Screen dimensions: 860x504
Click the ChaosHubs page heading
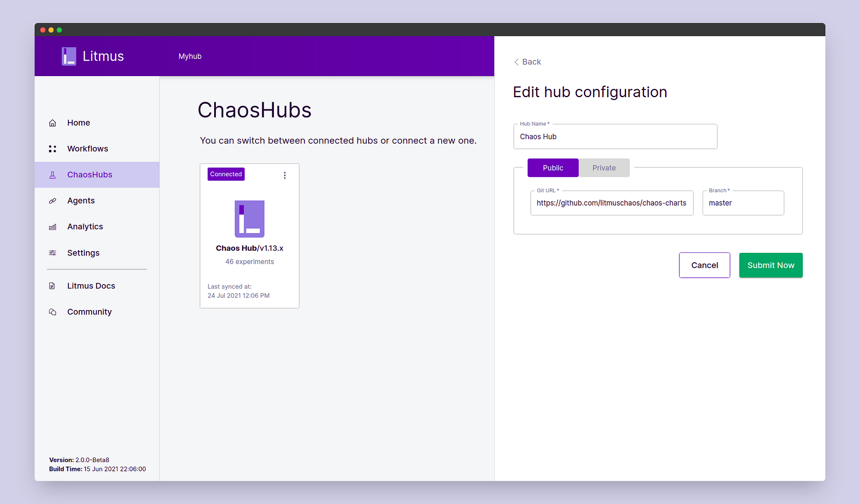pos(255,110)
